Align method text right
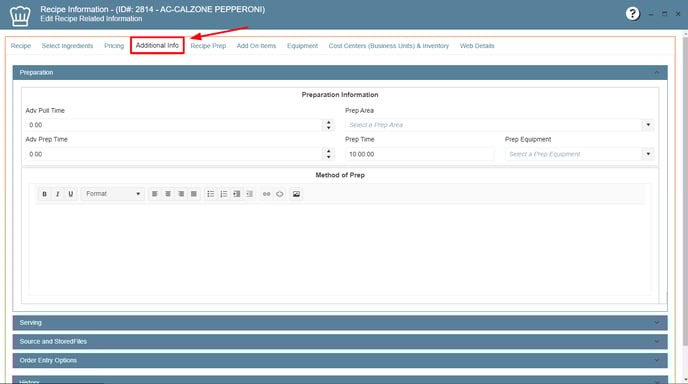Screen dimensions: 688x384 [x=181, y=194]
